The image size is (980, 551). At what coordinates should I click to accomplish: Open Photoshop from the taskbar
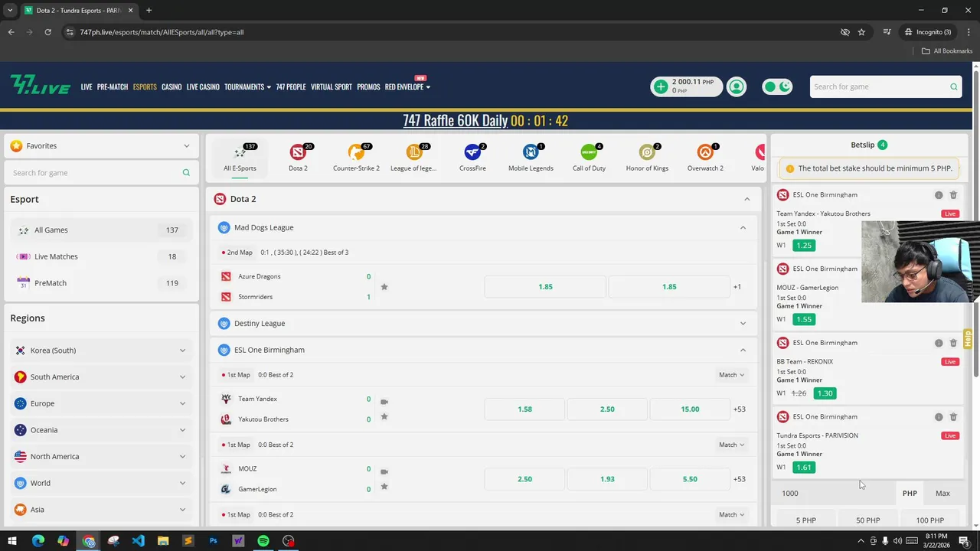213,541
